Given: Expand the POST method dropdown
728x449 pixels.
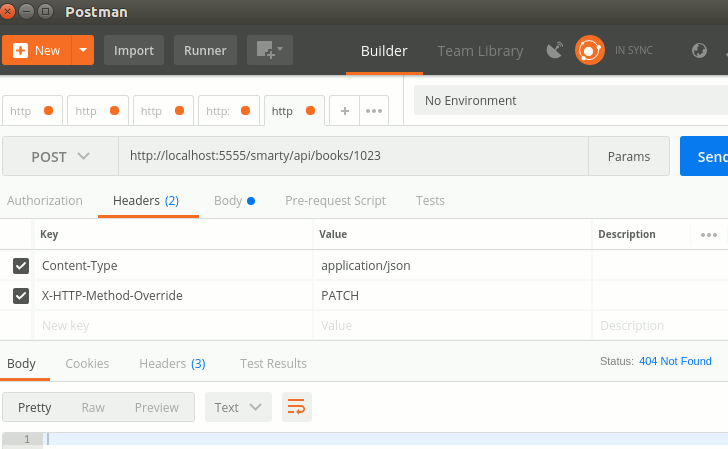Looking at the screenshot, I should click(60, 157).
